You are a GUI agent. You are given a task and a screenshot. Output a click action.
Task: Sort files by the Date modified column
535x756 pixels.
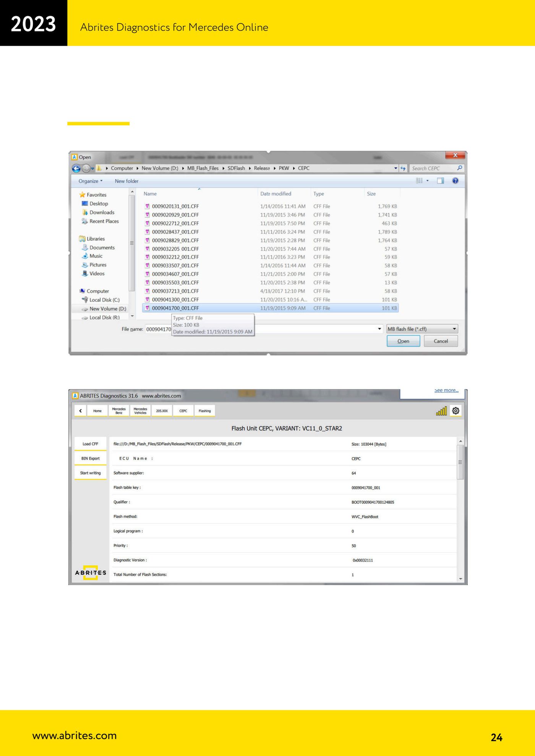(276, 194)
